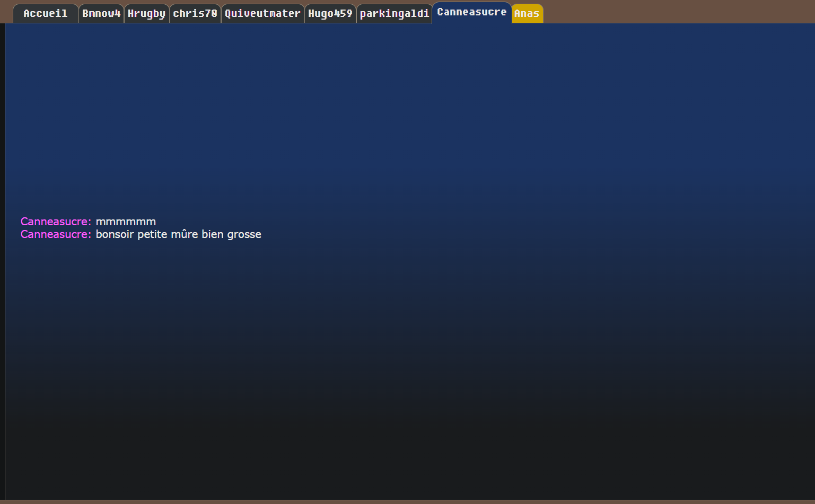Click the word bonsoir in the chat
The image size is (815, 504).
point(115,234)
